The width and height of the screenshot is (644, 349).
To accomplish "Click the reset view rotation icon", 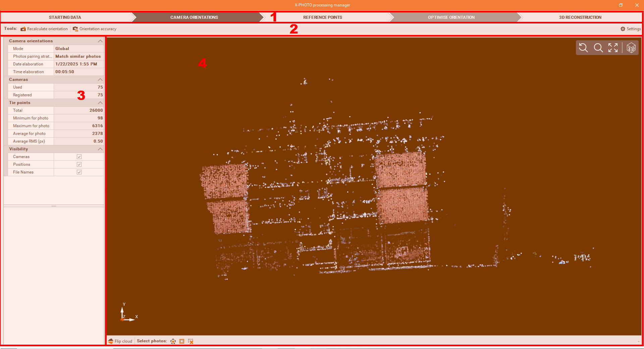I will (583, 48).
